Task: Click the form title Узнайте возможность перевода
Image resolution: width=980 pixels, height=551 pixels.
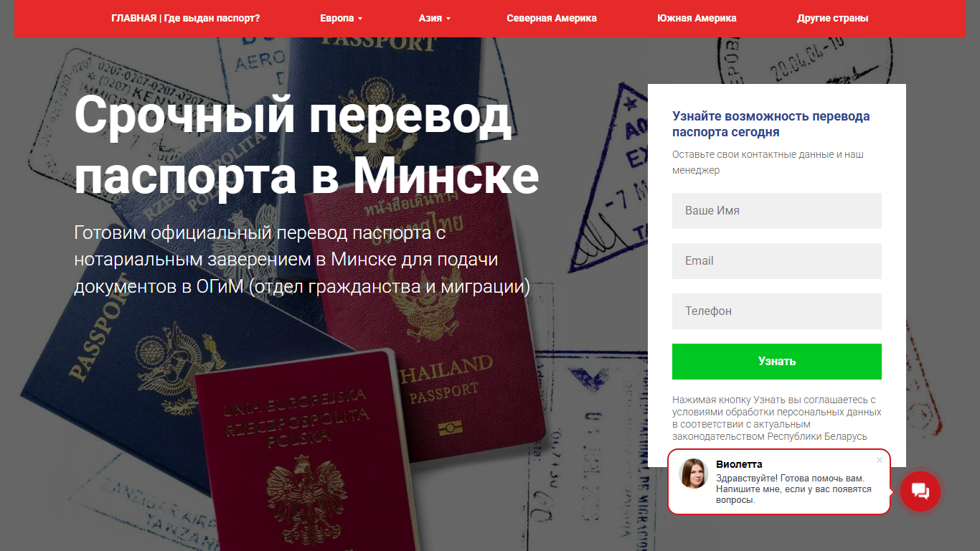Action: click(x=771, y=124)
